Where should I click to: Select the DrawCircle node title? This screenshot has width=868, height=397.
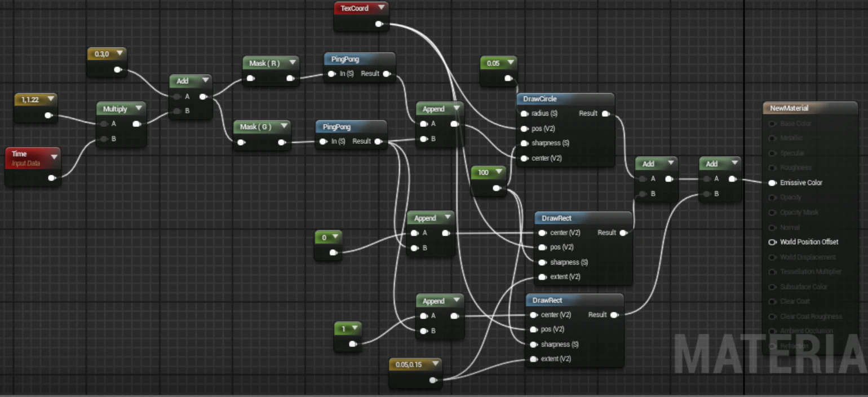(x=540, y=99)
